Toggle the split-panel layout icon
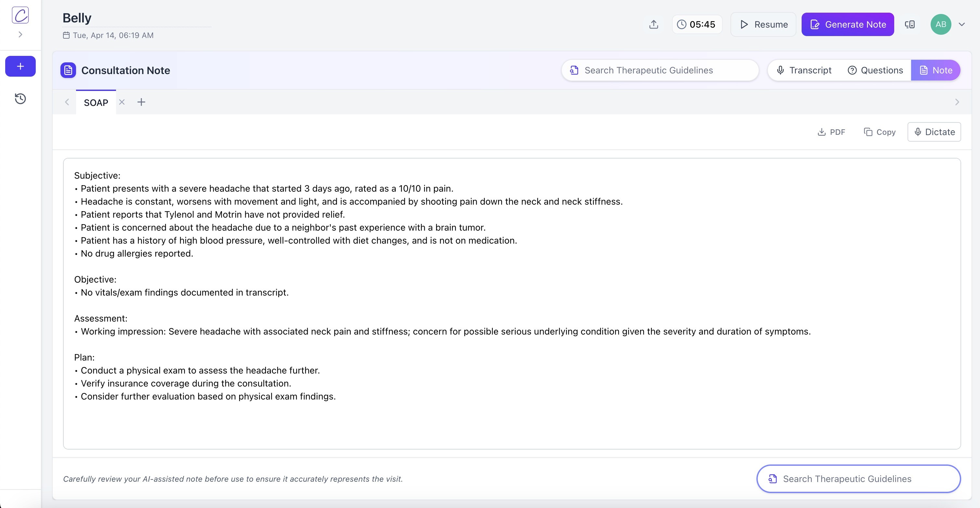 (x=909, y=25)
